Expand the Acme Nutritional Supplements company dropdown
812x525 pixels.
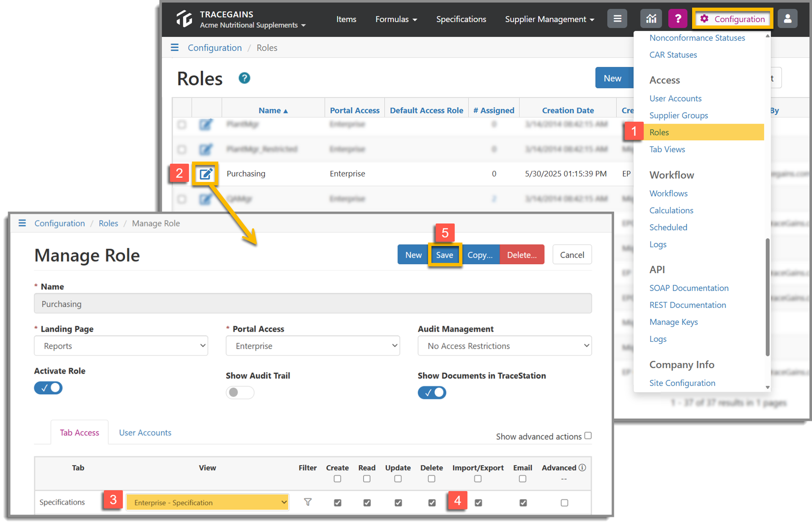point(253,25)
